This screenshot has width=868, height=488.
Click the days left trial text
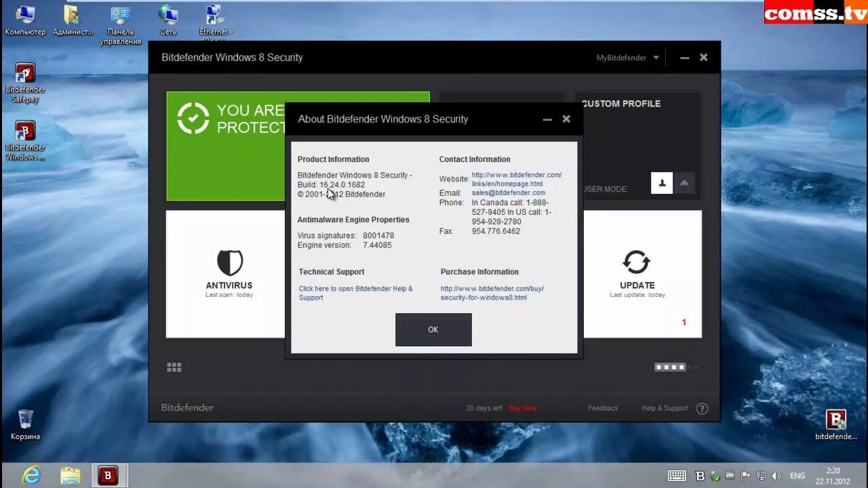484,408
